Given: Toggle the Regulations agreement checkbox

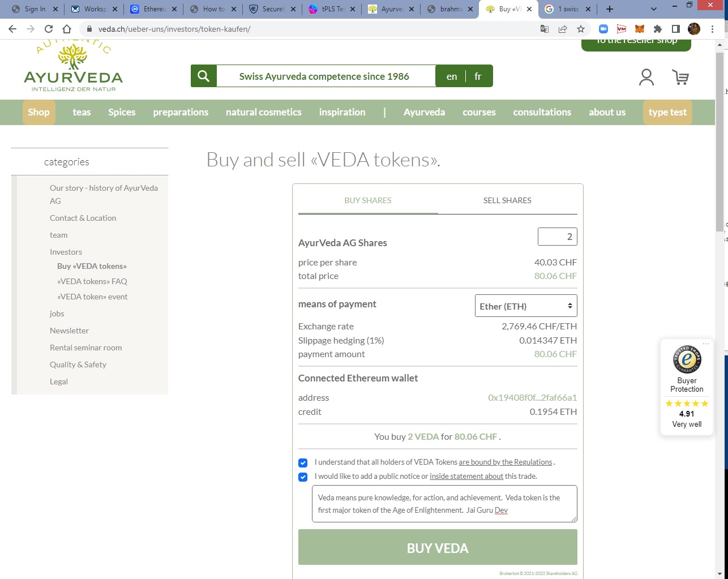Looking at the screenshot, I should [x=303, y=462].
